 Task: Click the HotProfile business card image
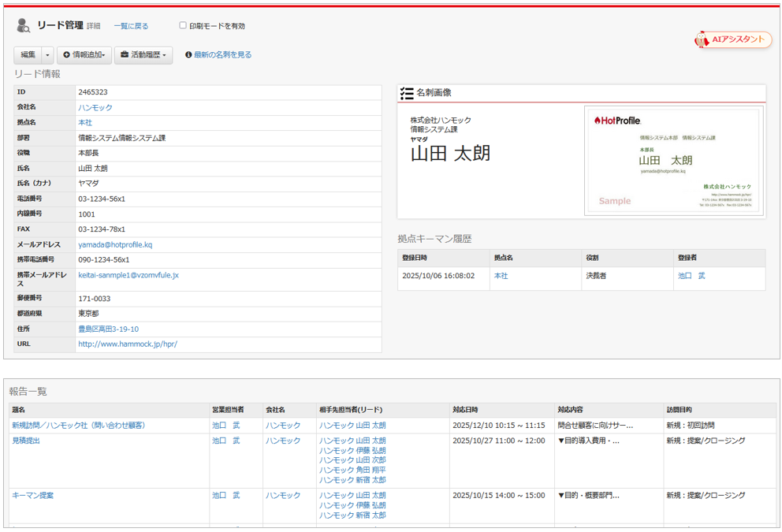coord(674,161)
